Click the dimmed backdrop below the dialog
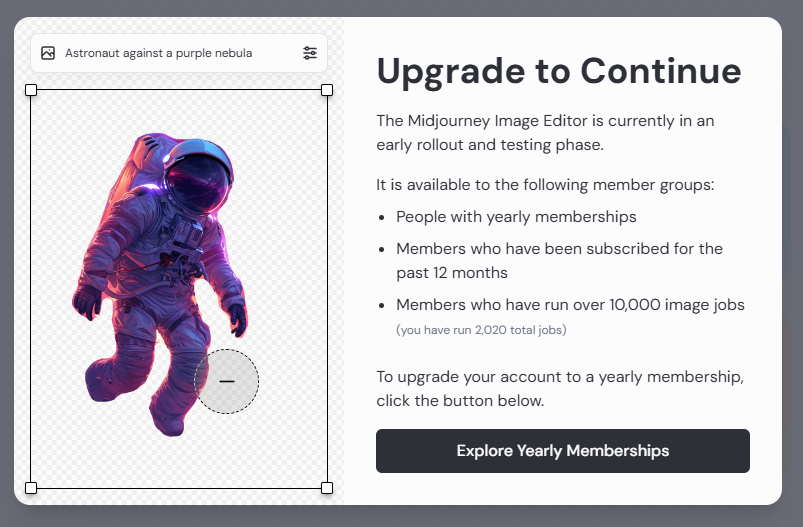The width and height of the screenshot is (803, 527). [400, 517]
